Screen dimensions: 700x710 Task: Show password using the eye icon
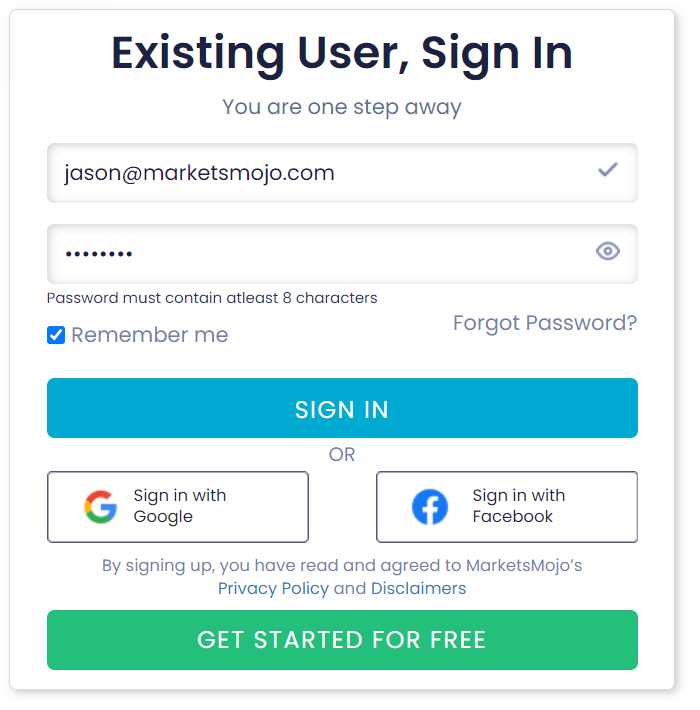pos(607,251)
